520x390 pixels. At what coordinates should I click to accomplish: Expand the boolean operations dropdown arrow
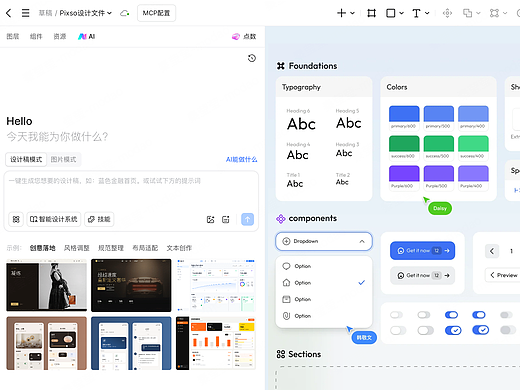point(478,13)
